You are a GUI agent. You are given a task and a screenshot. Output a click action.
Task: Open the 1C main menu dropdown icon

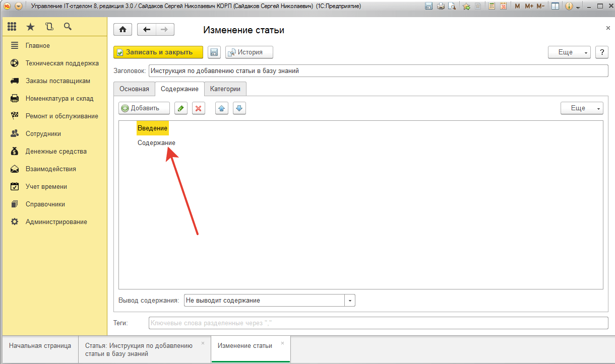(19, 7)
